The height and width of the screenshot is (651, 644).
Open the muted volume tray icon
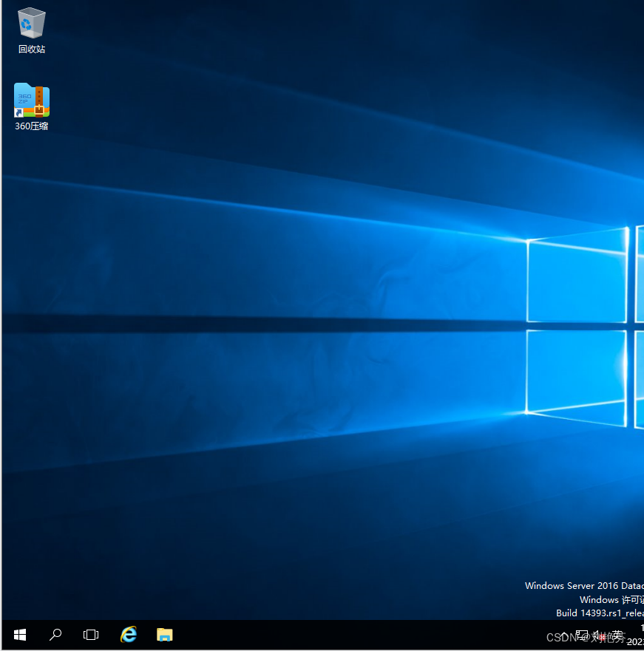[599, 635]
